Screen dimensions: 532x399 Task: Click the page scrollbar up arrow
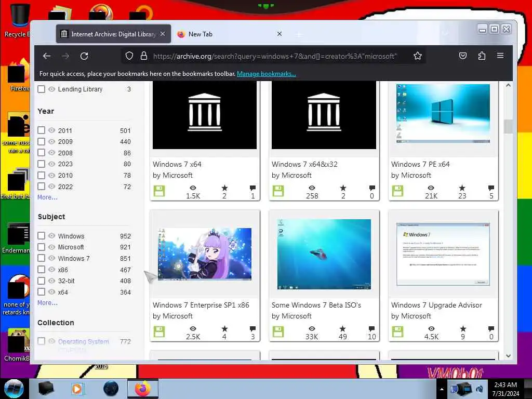click(x=508, y=86)
